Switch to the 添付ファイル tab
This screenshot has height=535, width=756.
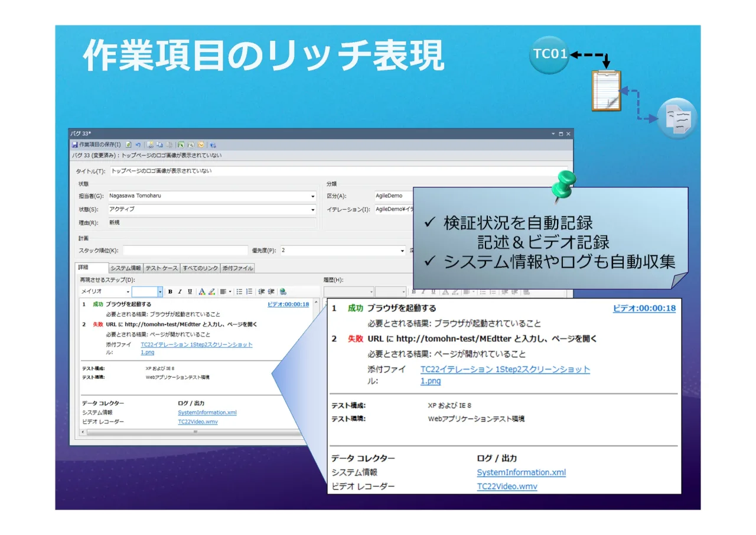237,268
